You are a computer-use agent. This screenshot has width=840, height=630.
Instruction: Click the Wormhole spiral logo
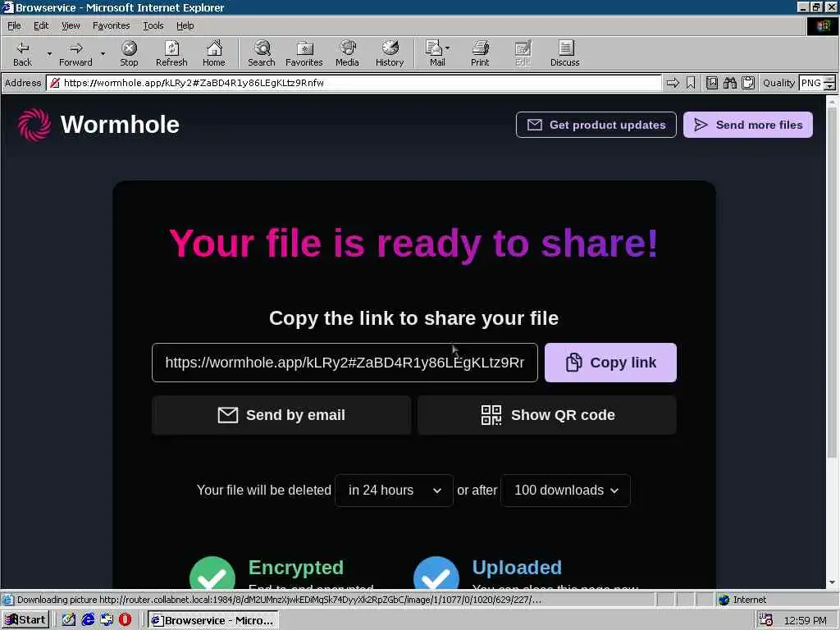coord(34,125)
